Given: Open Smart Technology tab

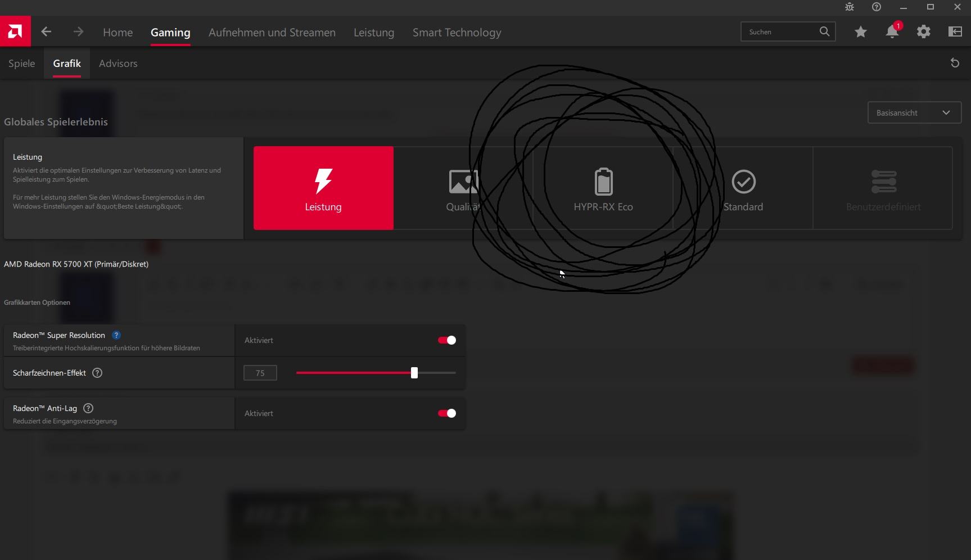Looking at the screenshot, I should pos(457,33).
